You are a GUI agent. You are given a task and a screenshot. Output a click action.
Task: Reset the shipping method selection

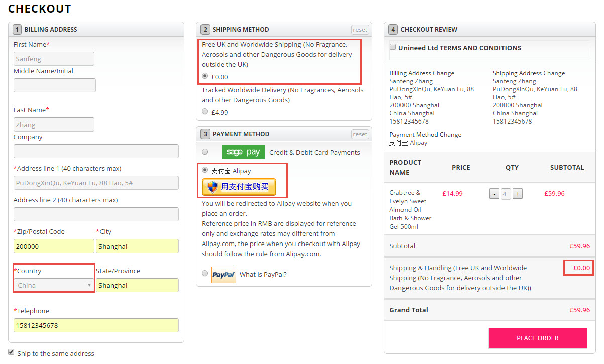360,30
